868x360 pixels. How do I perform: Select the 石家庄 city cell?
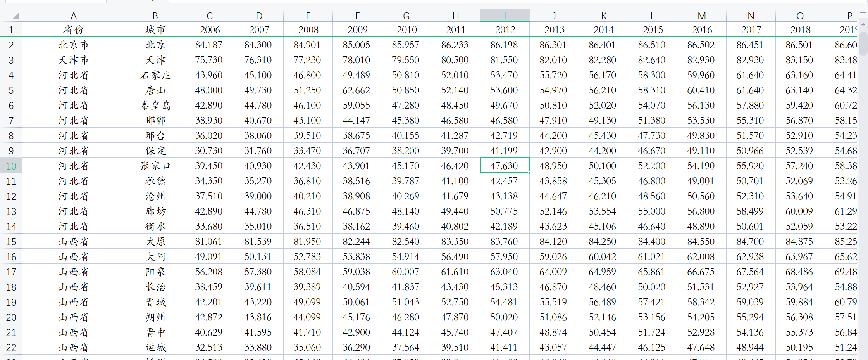(x=155, y=75)
